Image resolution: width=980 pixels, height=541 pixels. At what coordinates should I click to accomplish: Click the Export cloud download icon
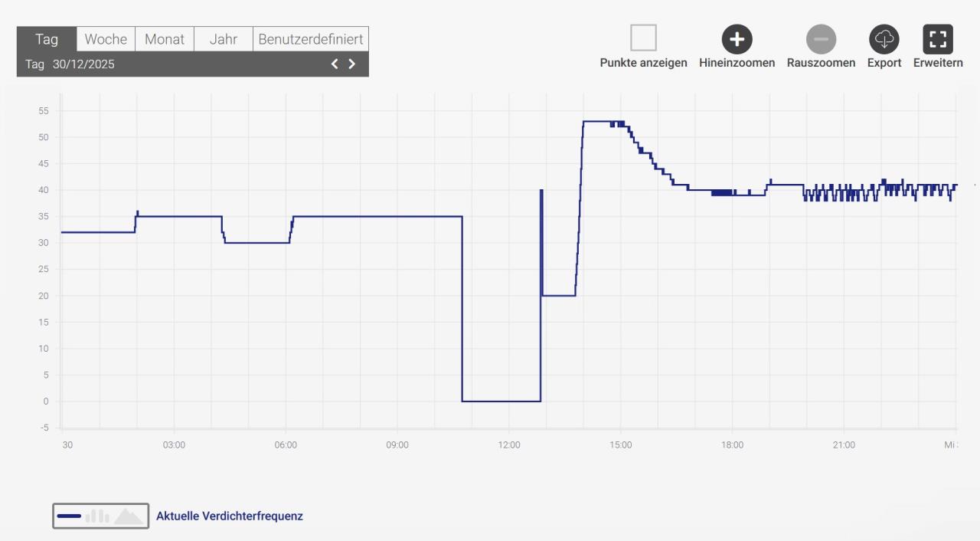884,39
